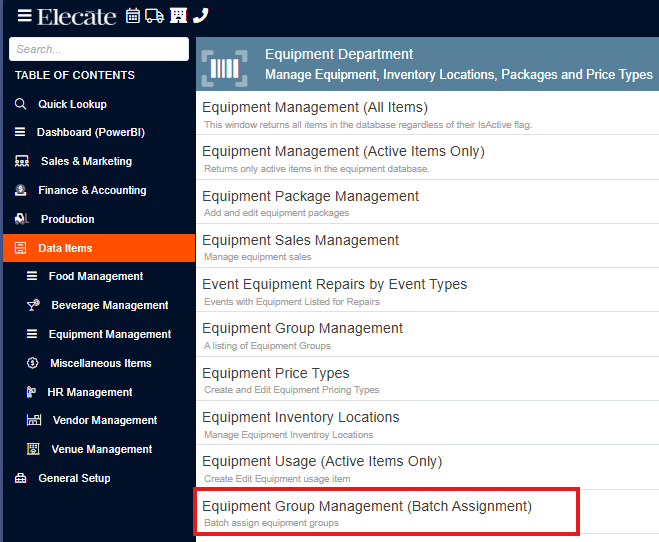Click the cocktail glass Beverage Management icon

[33, 305]
